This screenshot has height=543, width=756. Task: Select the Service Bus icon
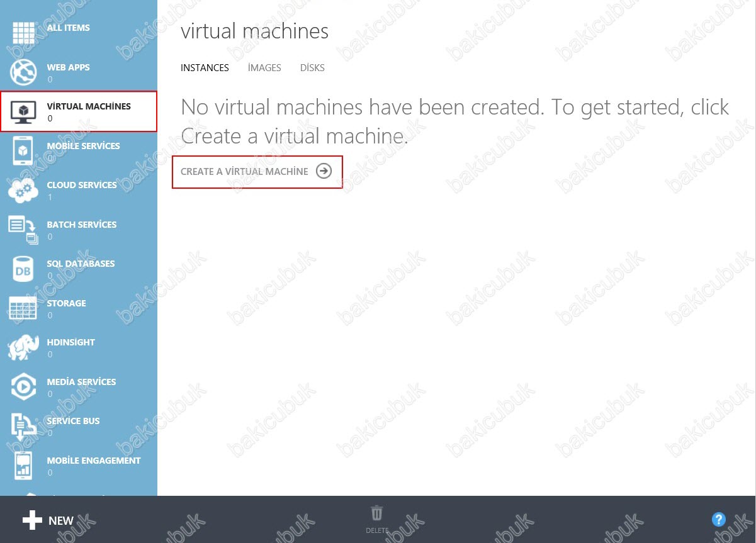pos(23,427)
